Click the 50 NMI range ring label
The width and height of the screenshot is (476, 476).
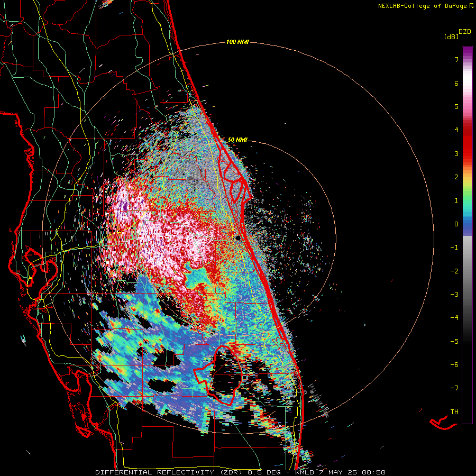237,140
